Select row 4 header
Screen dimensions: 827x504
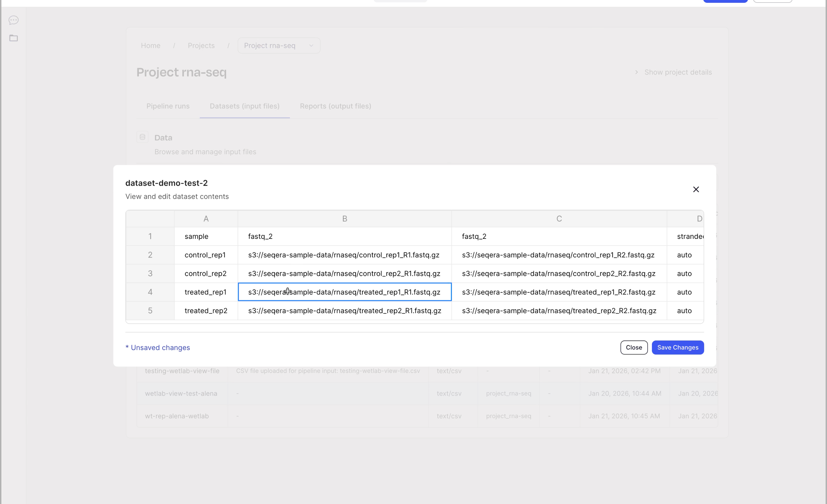[x=150, y=292]
